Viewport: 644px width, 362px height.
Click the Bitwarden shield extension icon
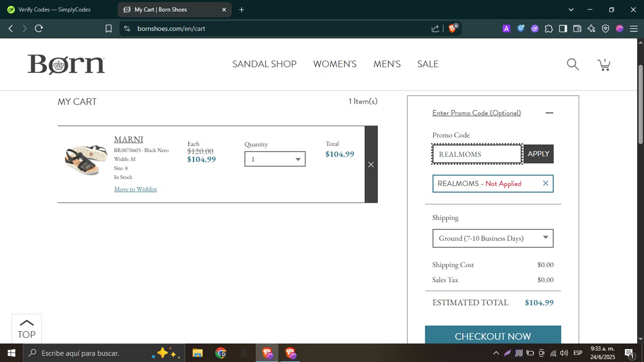click(x=521, y=28)
